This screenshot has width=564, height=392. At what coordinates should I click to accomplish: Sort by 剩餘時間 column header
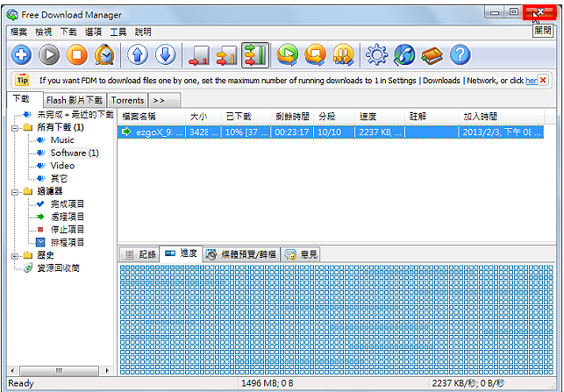pos(292,116)
